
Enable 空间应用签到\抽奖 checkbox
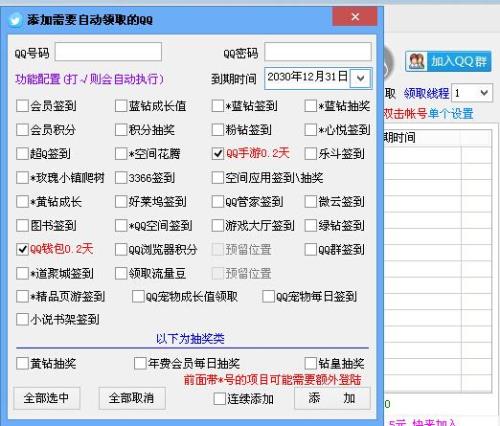point(217,178)
